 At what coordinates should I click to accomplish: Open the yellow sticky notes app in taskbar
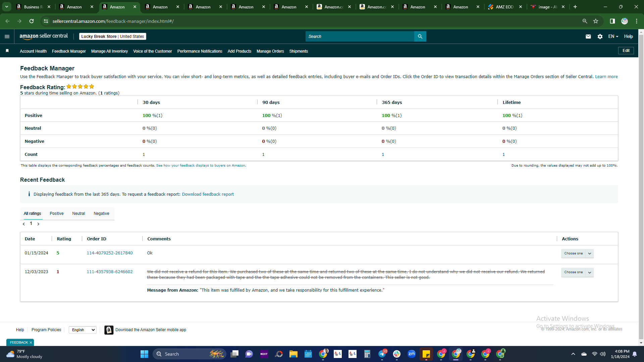tap(426, 354)
